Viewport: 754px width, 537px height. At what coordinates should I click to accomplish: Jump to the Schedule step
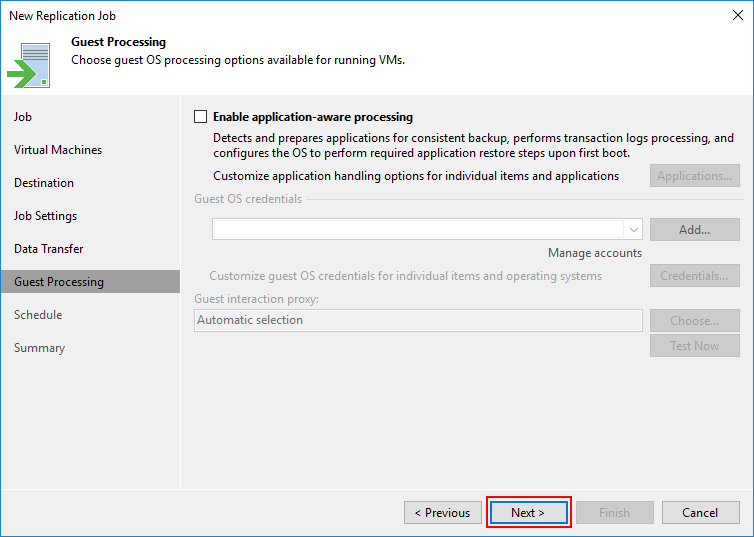pyautogui.click(x=38, y=315)
